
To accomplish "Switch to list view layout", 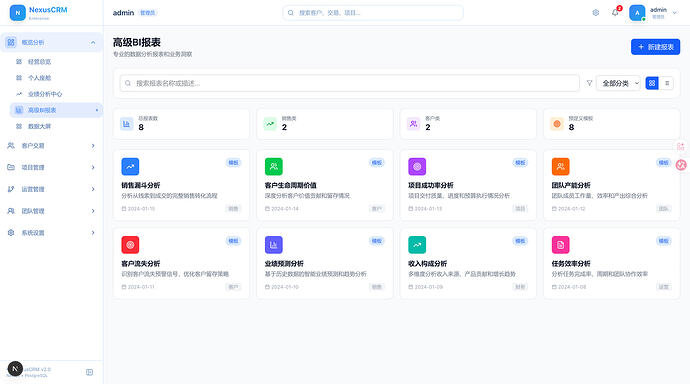I will 667,83.
